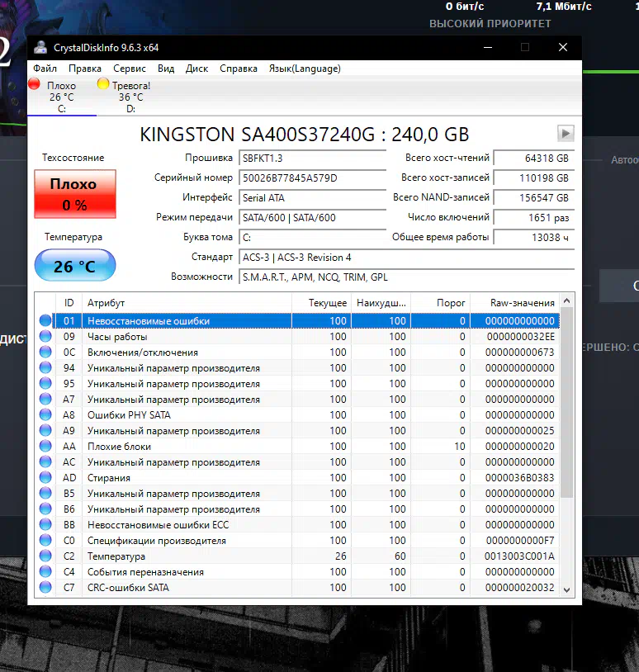Open the Язык(Language) menu

point(305,69)
